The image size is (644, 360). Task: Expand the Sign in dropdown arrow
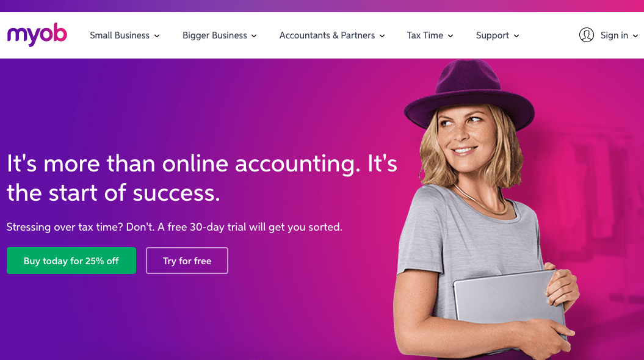[x=635, y=36]
